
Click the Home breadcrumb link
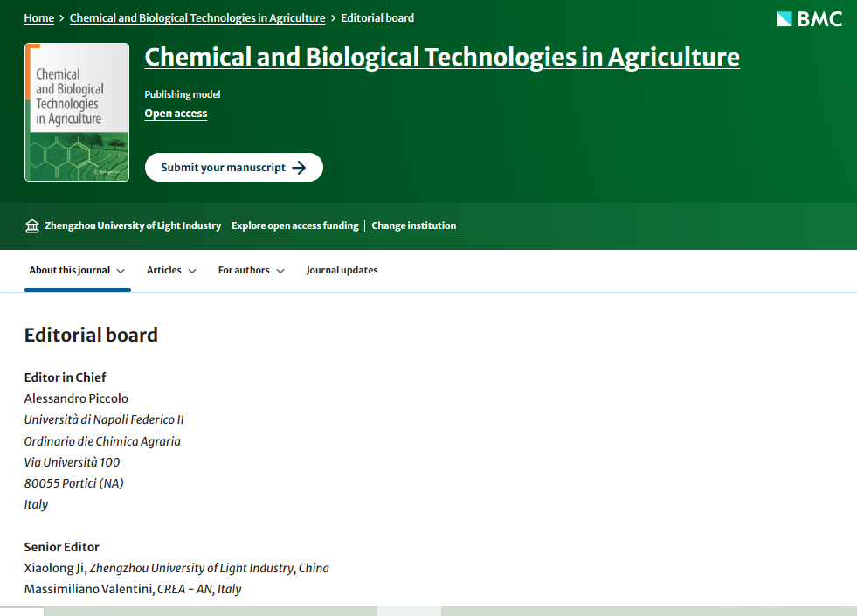click(38, 18)
